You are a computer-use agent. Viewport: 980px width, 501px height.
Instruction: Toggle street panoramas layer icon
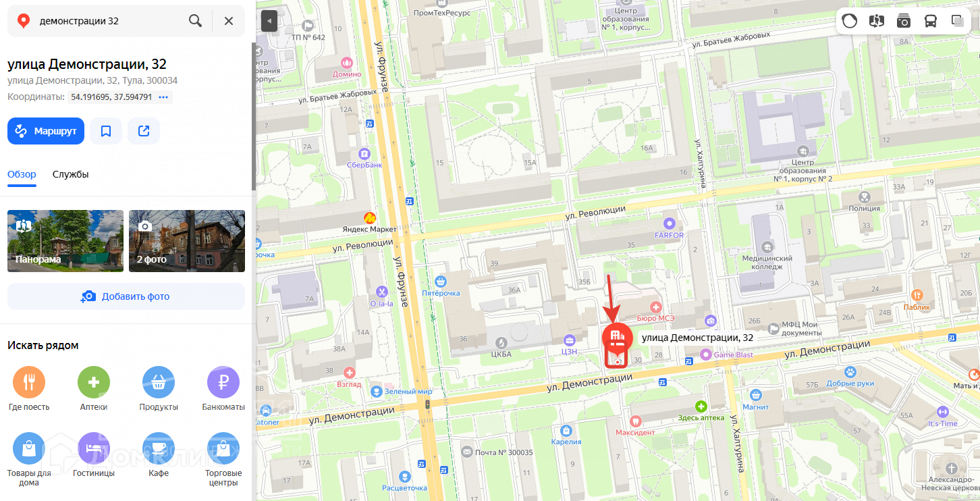point(876,21)
